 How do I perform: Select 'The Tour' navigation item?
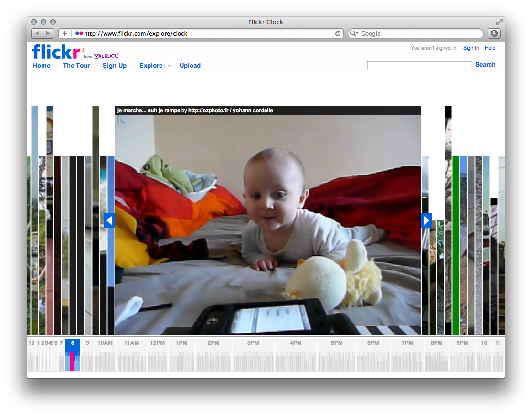click(x=76, y=65)
